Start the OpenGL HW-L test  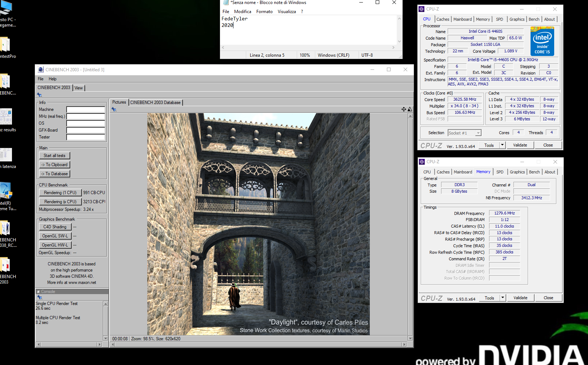(x=55, y=245)
